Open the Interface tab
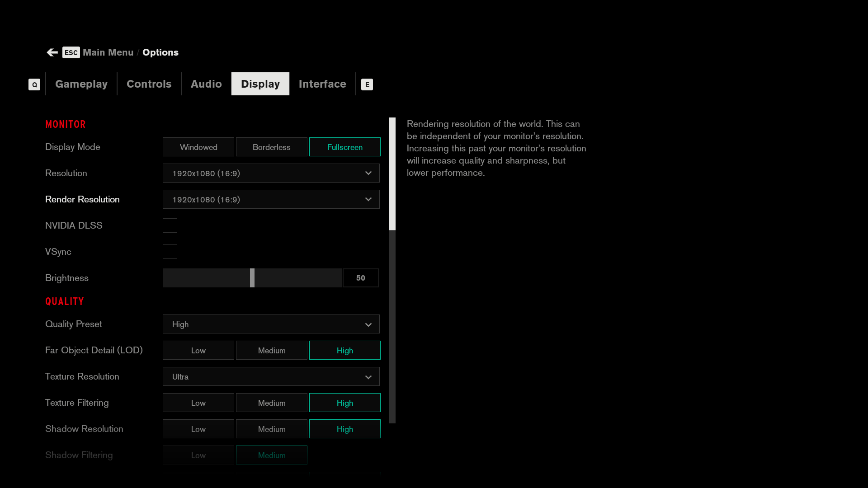This screenshot has width=868, height=488. coord(322,84)
